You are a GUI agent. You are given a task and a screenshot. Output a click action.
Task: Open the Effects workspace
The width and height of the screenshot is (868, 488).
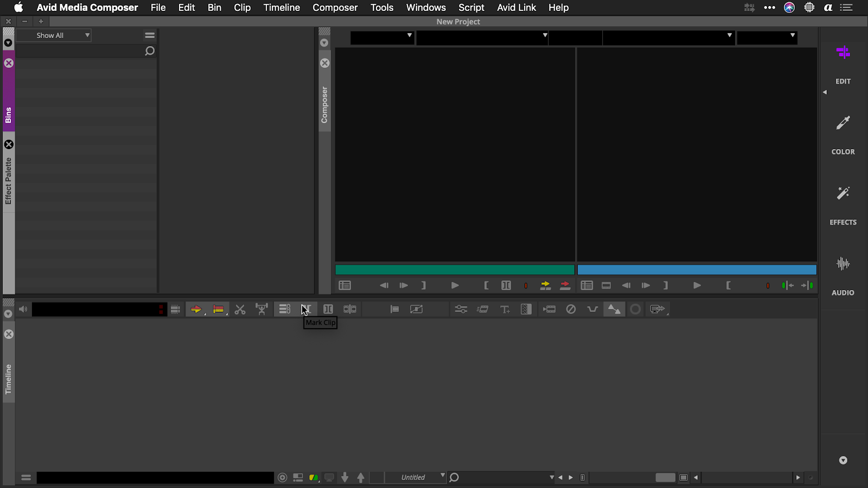tap(843, 205)
